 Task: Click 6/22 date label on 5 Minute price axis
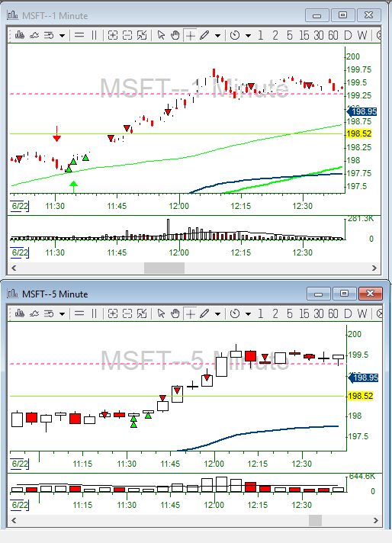coord(20,464)
